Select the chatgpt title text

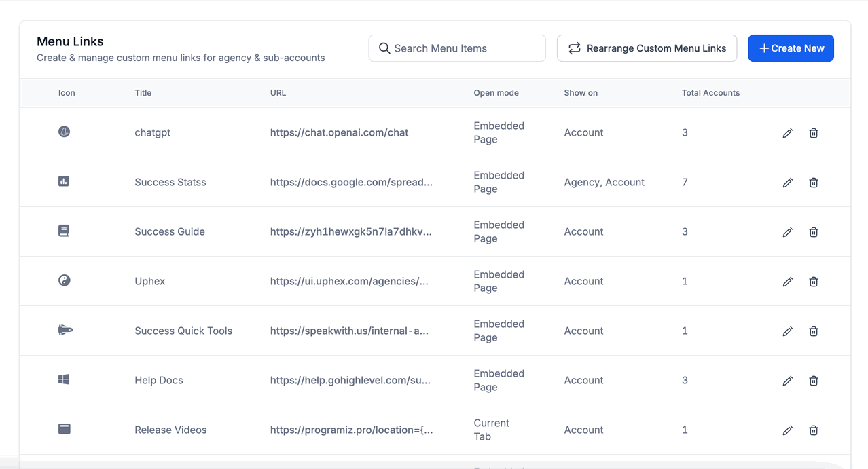pyautogui.click(x=152, y=133)
